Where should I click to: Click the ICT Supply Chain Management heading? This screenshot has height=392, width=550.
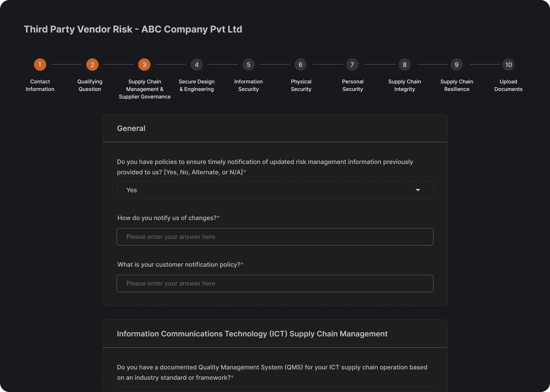[252, 334]
